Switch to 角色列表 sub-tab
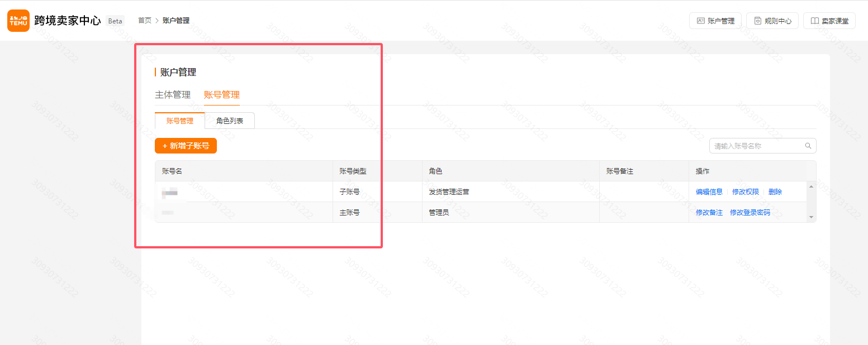Image resolution: width=868 pixels, height=345 pixels. pyautogui.click(x=230, y=121)
